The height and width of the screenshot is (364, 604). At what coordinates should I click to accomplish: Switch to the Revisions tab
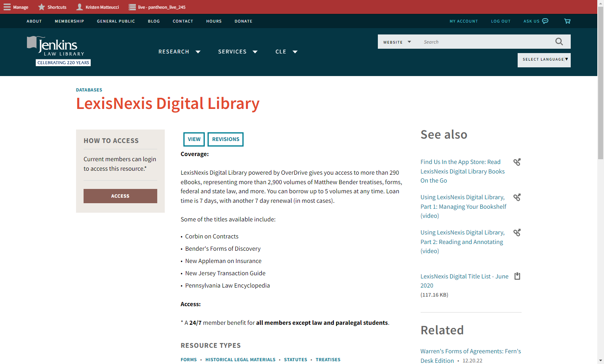coord(226,139)
